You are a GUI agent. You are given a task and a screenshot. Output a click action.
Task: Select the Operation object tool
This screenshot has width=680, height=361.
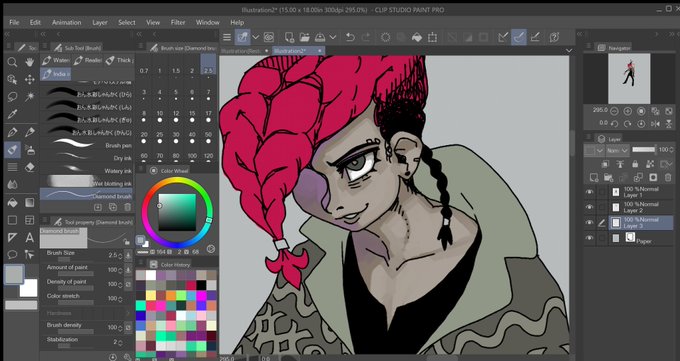click(x=12, y=79)
